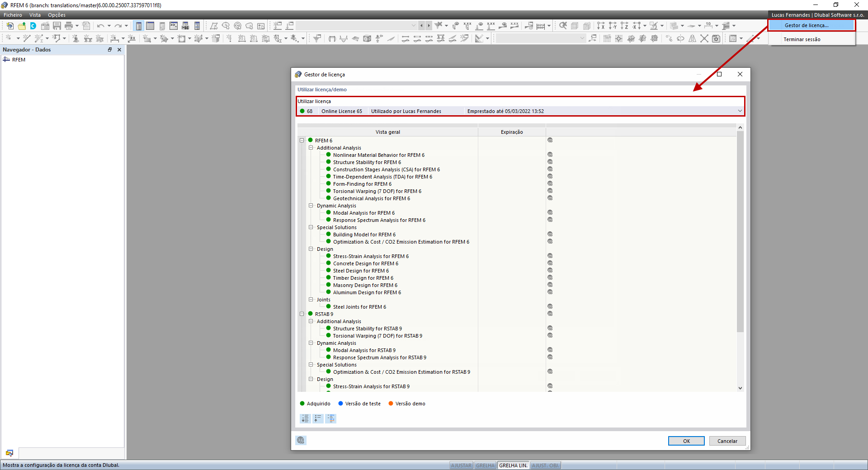
Task: Open the Ficheiro menu
Action: tap(13, 15)
